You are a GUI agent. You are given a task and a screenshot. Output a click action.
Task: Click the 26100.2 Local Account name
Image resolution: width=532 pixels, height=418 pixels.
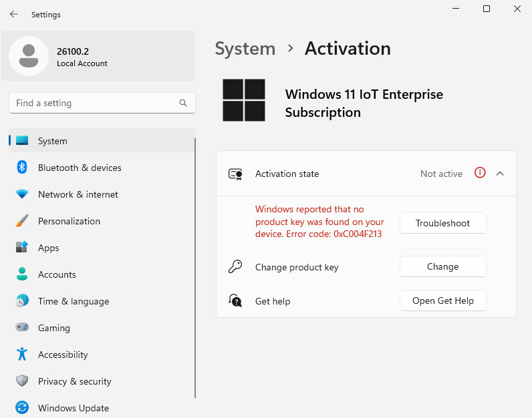point(82,57)
